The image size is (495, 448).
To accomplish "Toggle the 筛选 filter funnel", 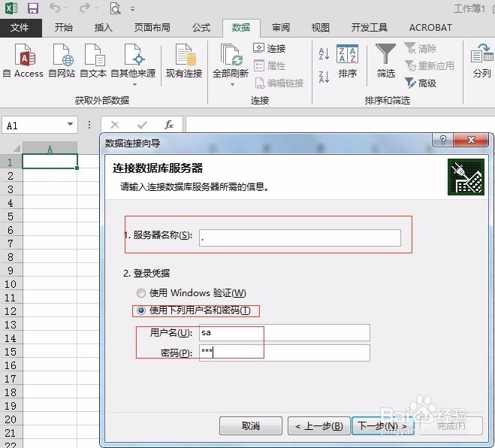I will (386, 61).
